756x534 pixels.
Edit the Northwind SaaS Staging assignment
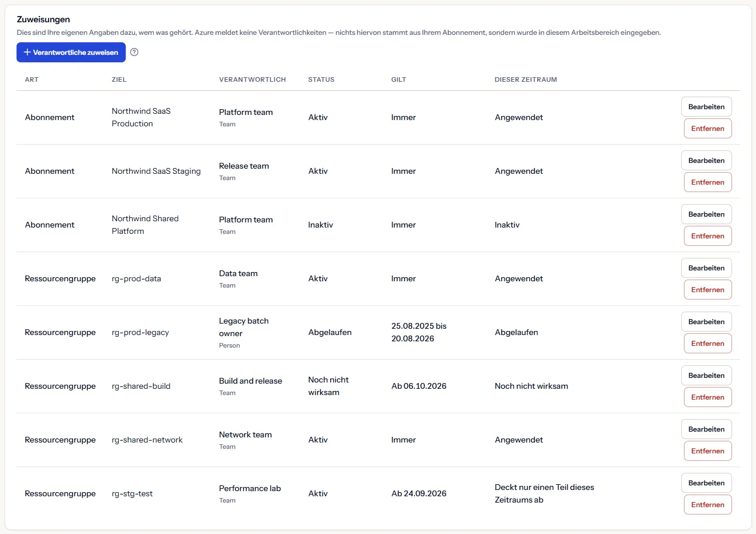tap(706, 161)
